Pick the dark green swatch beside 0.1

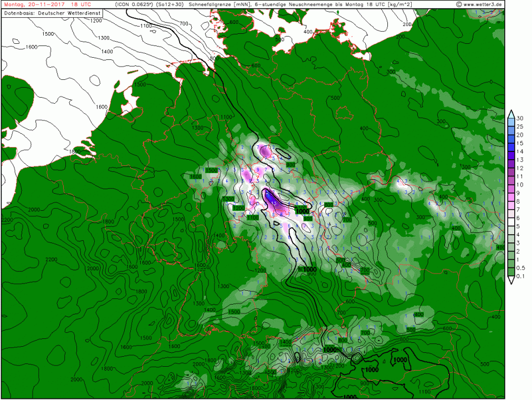(510, 272)
